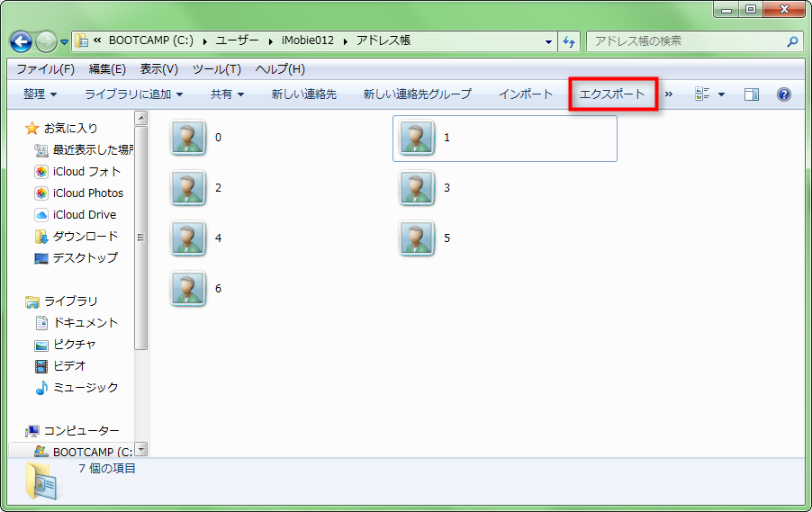Click the search magnifier icon
Viewport: 812px width, 512px height.
[x=792, y=41]
